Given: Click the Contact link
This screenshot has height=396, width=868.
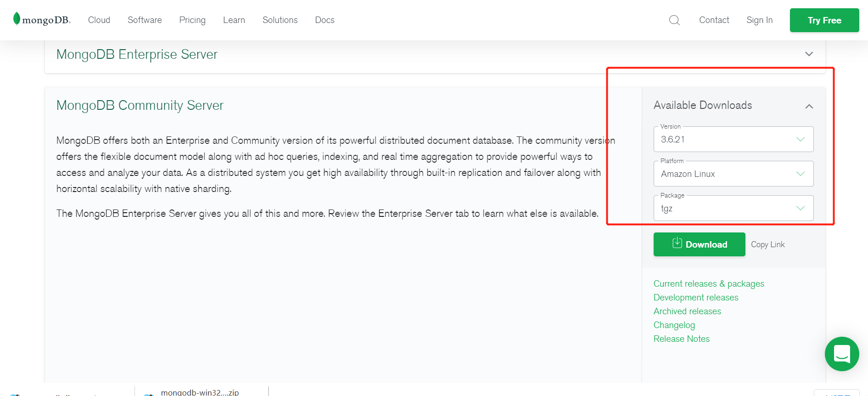Looking at the screenshot, I should 714,20.
